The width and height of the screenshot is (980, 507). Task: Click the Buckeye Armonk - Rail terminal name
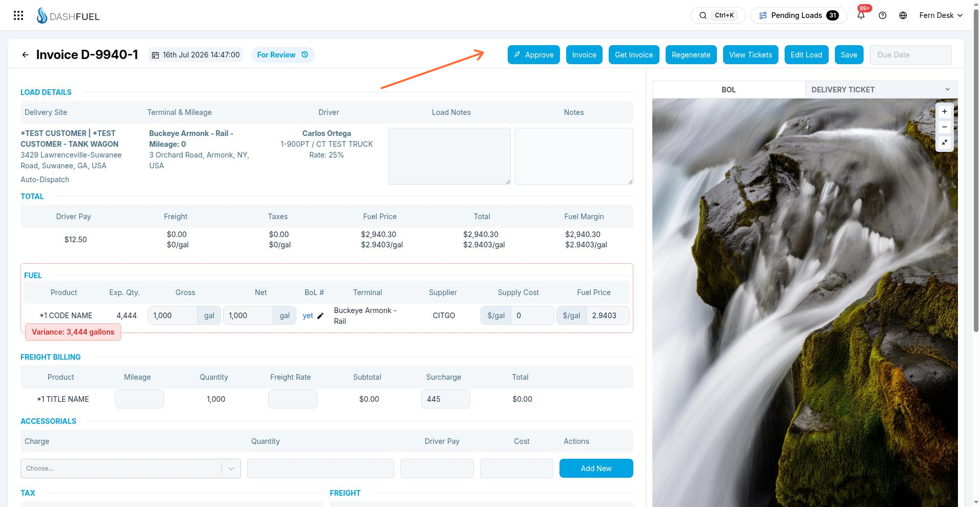click(x=365, y=316)
